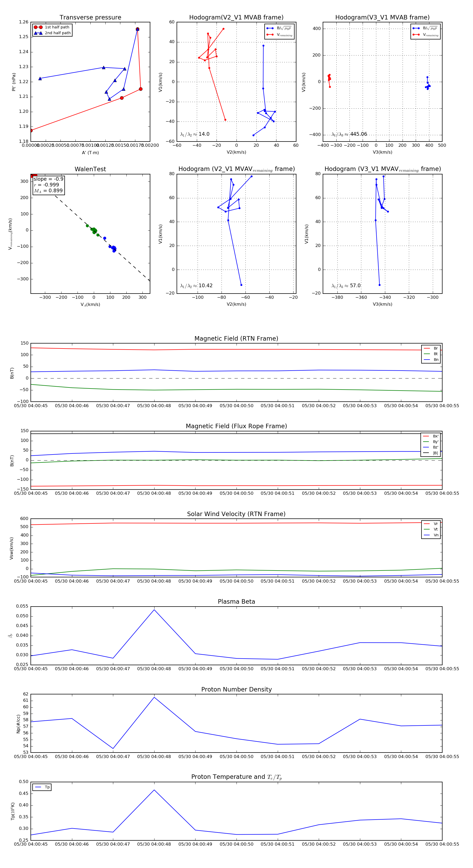473x868 pixels.
Task: Click the |B| legend entry in Flux Rope plot
Action: (x=431, y=453)
